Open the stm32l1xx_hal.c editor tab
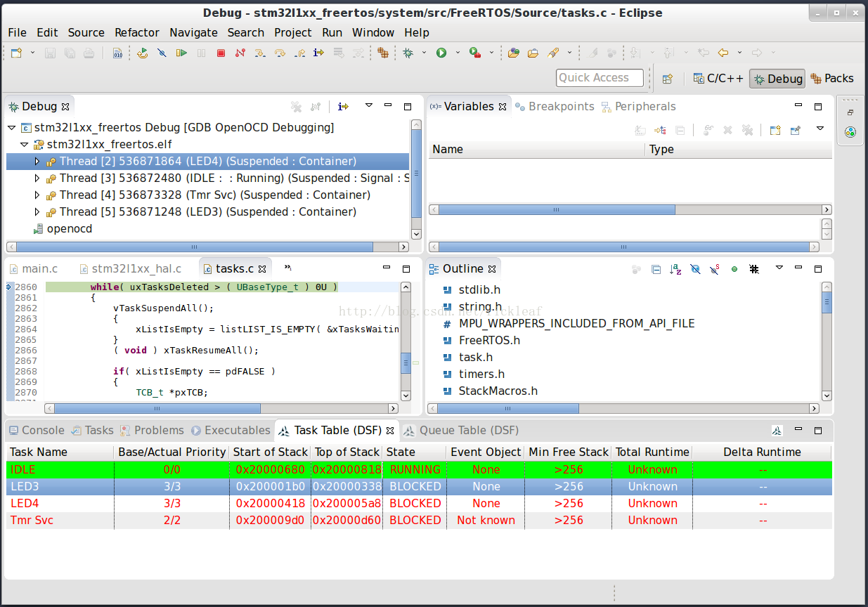The width and height of the screenshot is (868, 607). [130, 268]
